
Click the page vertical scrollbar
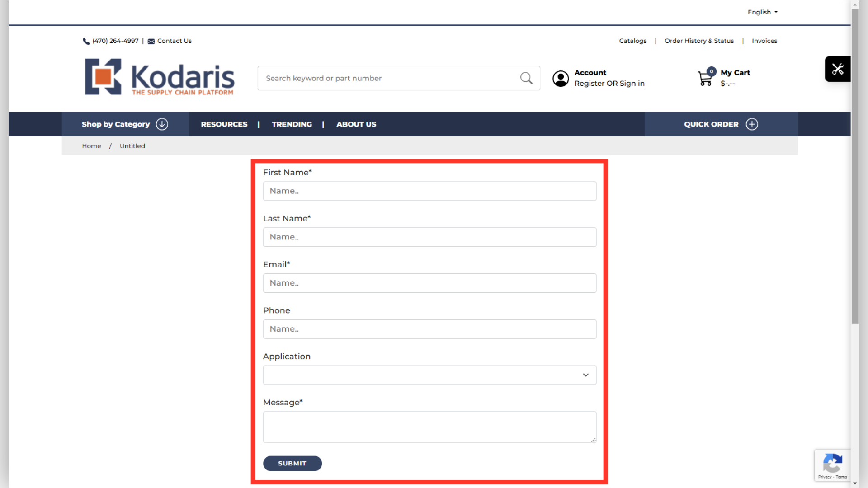(x=854, y=181)
